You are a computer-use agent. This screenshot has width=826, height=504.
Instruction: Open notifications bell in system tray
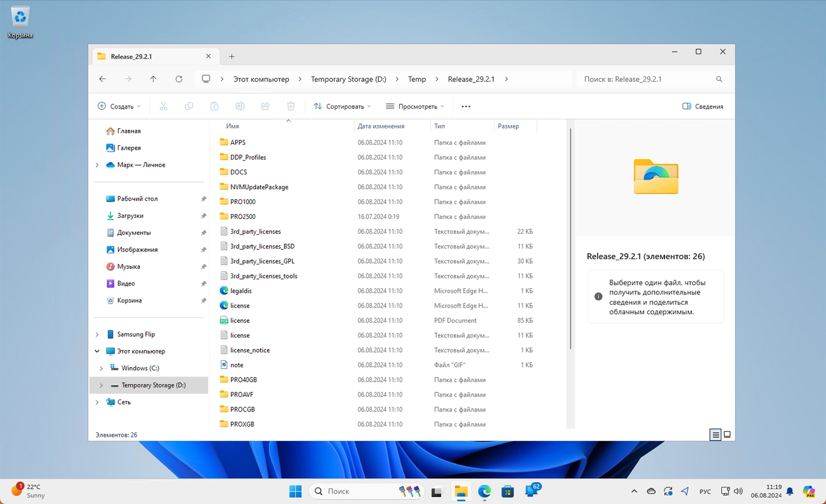790,491
